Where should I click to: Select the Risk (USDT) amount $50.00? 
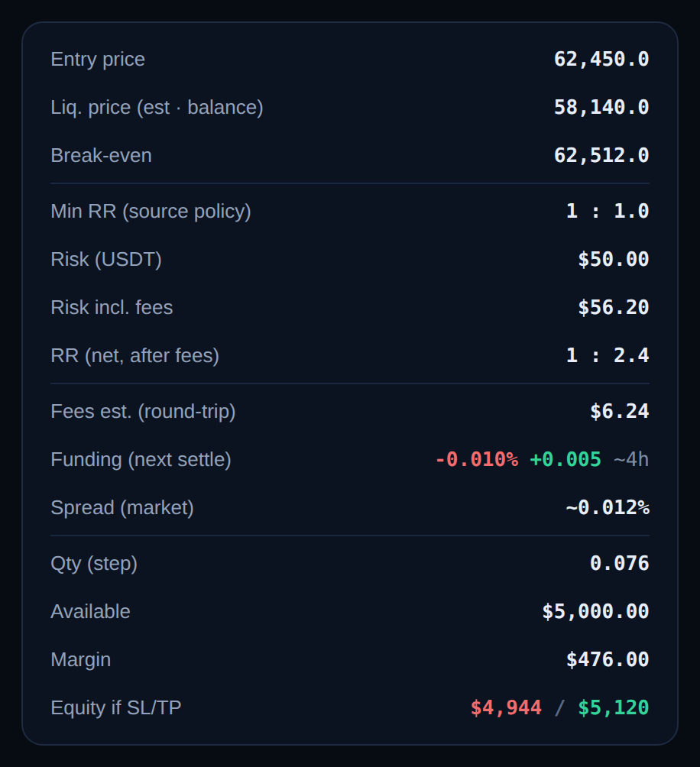(x=614, y=259)
